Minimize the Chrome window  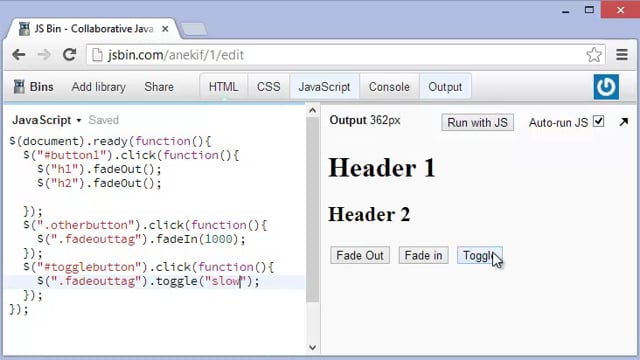(566, 11)
